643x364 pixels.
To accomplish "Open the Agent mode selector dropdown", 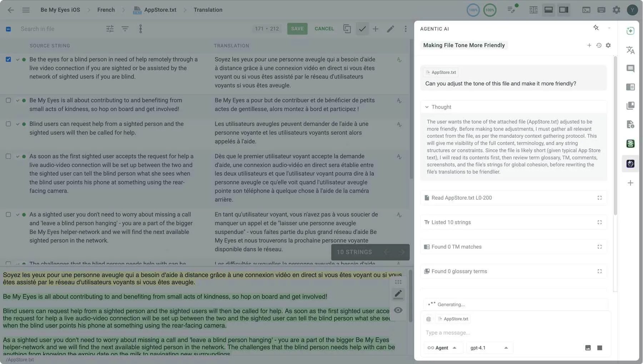I will pos(443,348).
